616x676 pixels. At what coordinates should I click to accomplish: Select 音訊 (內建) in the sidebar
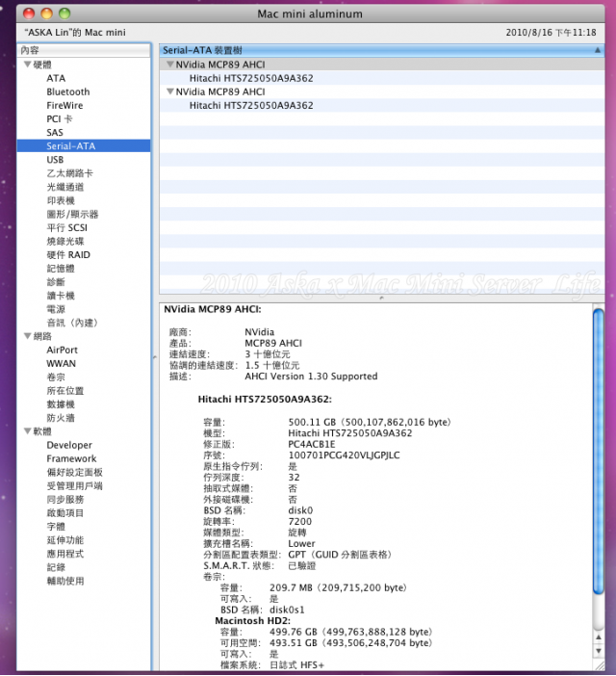72,323
